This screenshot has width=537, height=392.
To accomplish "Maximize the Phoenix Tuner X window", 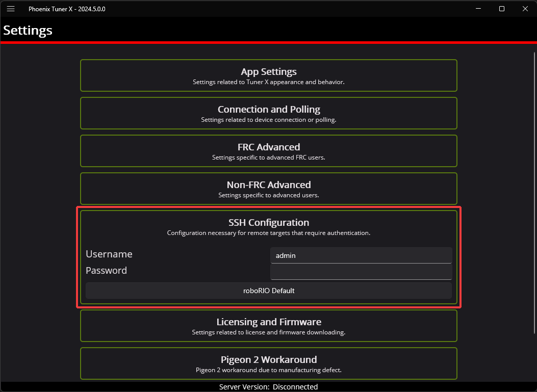I will (502, 9).
